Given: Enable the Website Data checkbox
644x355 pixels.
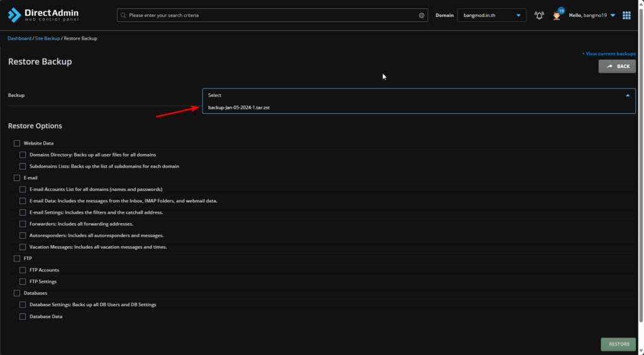Looking at the screenshot, I should 17,143.
